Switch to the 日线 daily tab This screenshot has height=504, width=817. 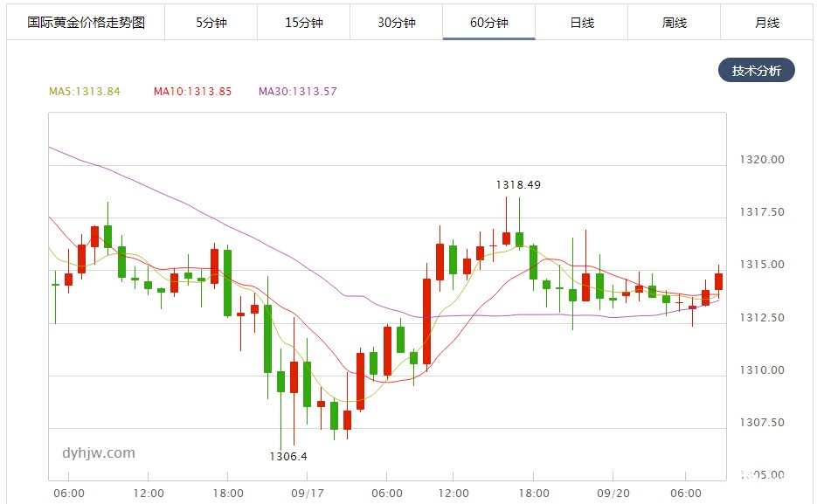click(581, 23)
